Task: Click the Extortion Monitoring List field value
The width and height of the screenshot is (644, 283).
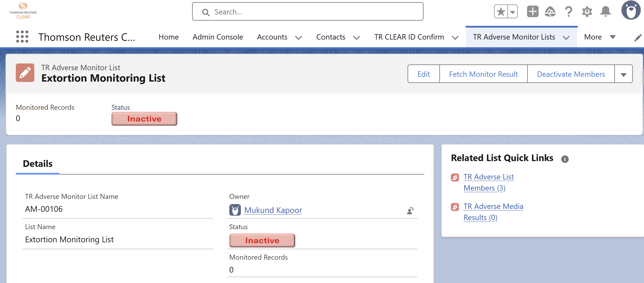Action: coord(69,239)
